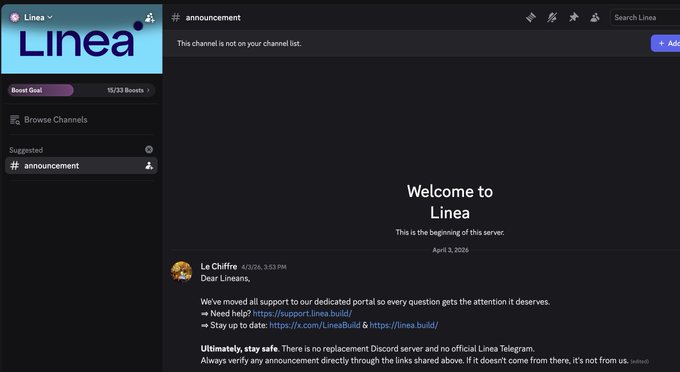Click the announcement title in header
Image resolution: width=680 pixels, height=372 pixels.
coord(213,18)
